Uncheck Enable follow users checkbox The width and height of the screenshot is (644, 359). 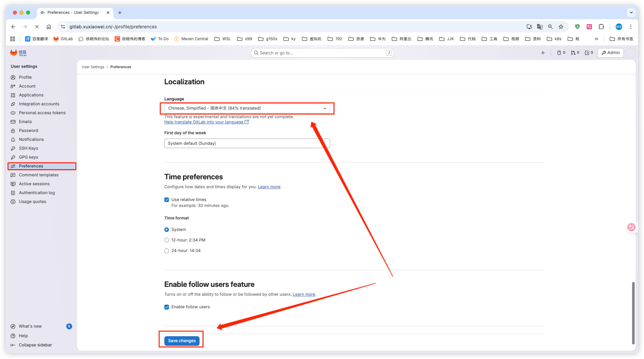coord(167,307)
